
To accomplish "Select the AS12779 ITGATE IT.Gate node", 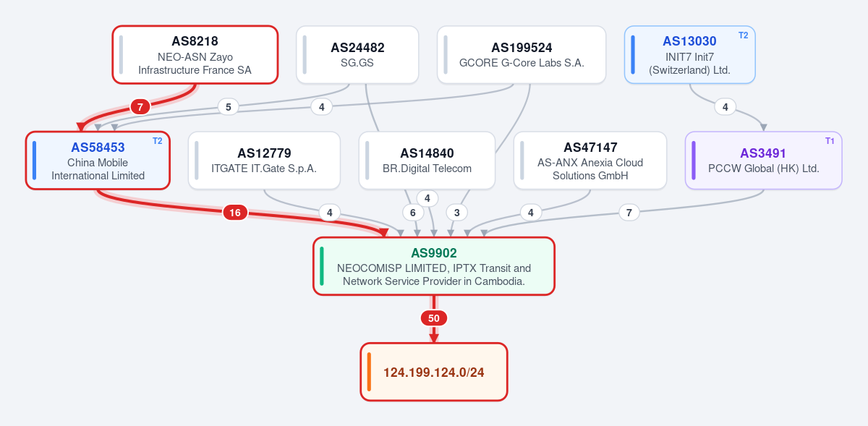I will click(x=264, y=161).
